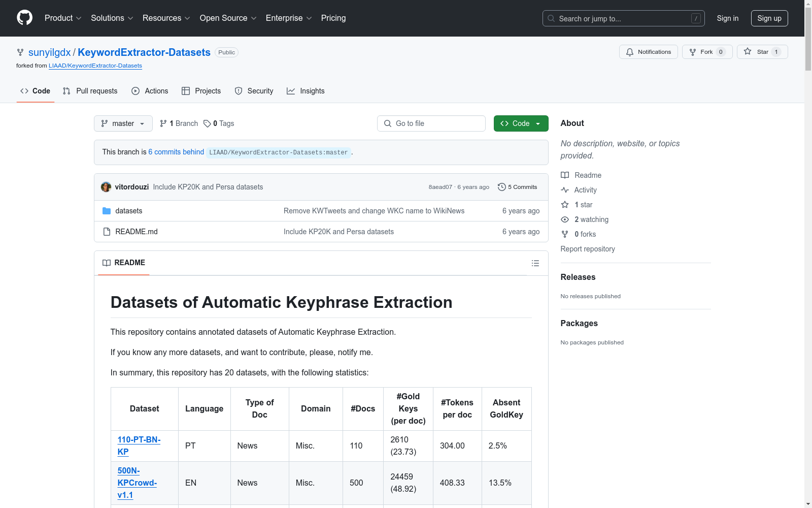Open the 8aead07 commit hash link
Image resolution: width=812 pixels, height=508 pixels.
coord(441,187)
